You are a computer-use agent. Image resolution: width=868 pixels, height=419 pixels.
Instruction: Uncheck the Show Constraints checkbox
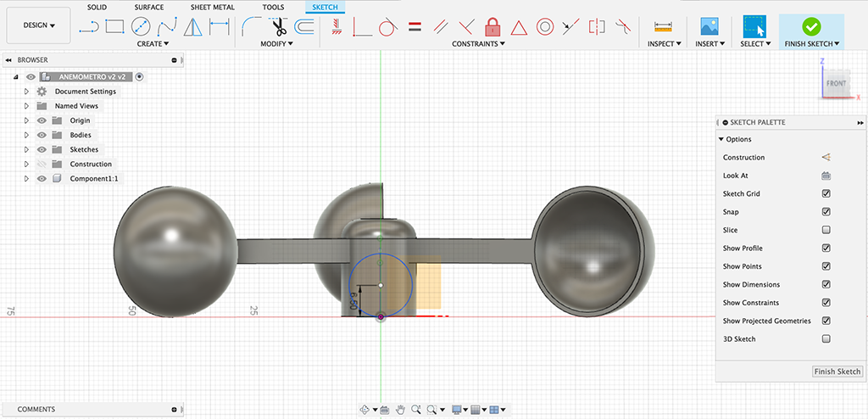tap(826, 303)
